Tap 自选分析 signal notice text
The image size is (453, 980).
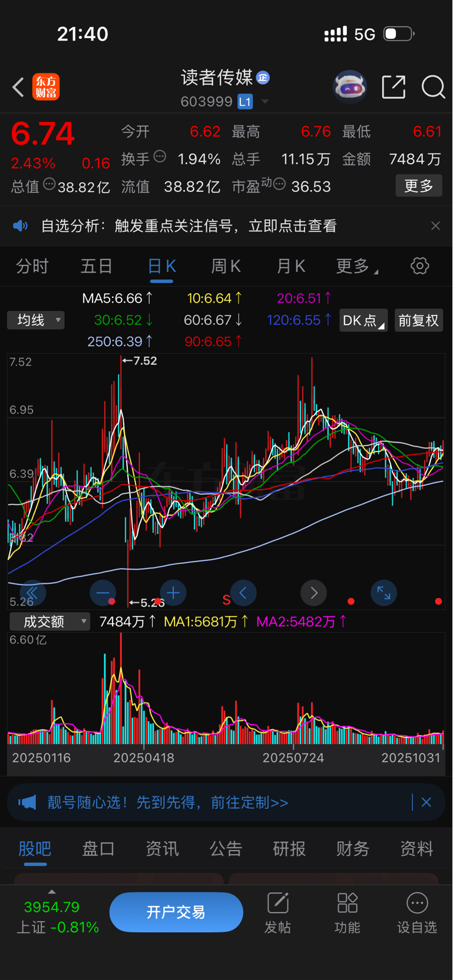coord(189,226)
